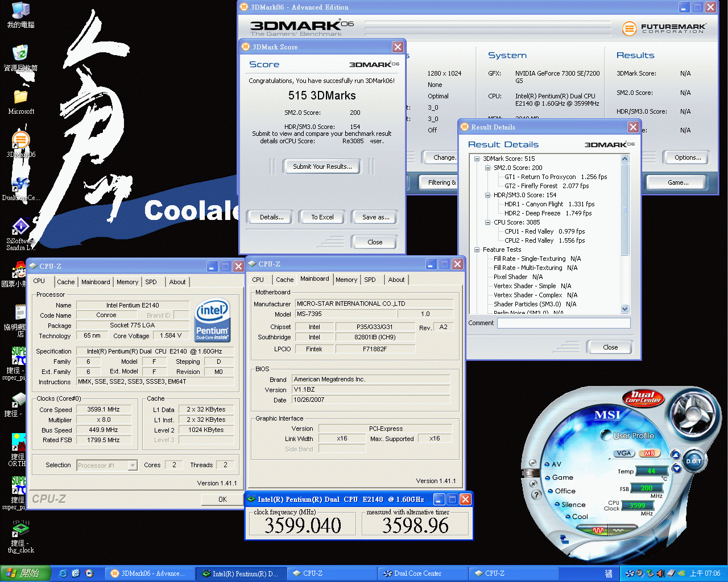Export results with To Excel button
The height and width of the screenshot is (582, 728).
322,217
